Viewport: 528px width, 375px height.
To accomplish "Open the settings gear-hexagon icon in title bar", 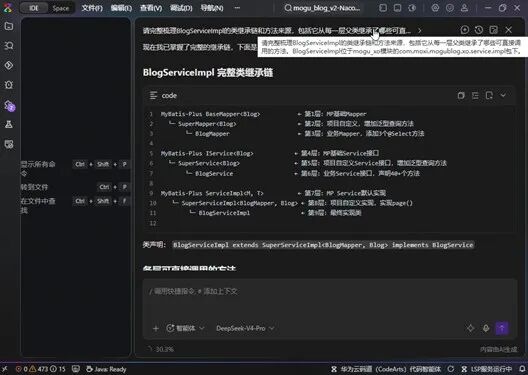I will tap(435, 8).
